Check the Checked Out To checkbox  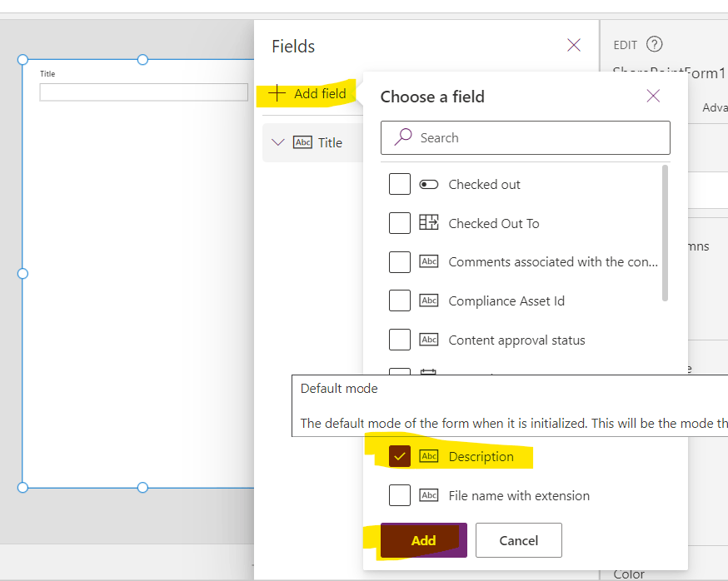pyautogui.click(x=399, y=223)
